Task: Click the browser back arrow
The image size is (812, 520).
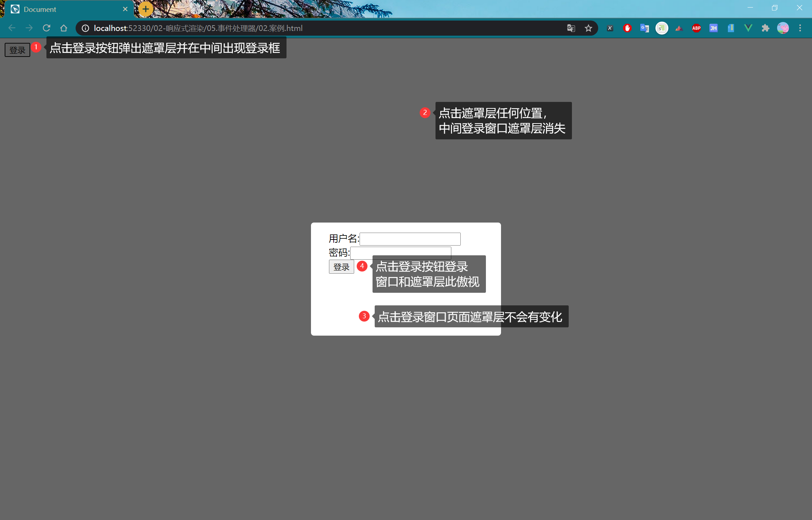Action: (x=12, y=28)
